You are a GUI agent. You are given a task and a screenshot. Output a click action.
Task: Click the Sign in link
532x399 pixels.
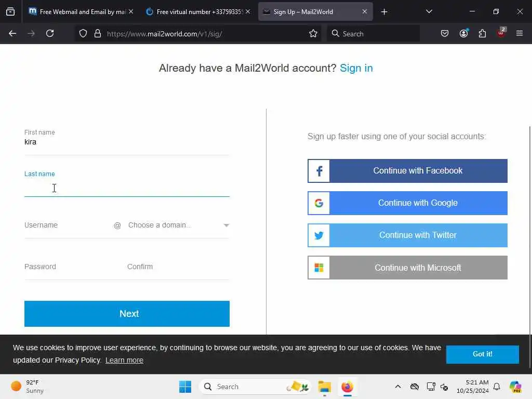(x=356, y=68)
